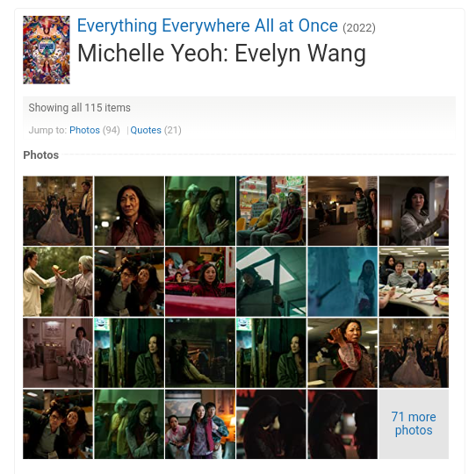Open the Everything Everywhere All at Once title link
This screenshot has width=476, height=474.
coord(207,25)
